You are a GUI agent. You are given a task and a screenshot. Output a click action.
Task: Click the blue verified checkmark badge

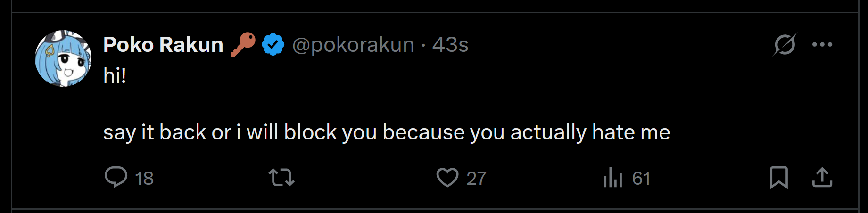273,45
